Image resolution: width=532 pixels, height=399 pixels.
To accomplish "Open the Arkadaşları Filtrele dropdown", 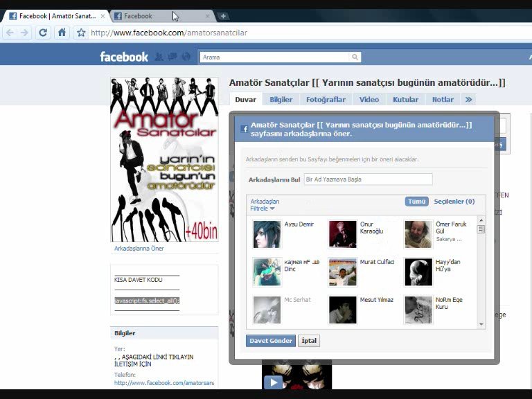I will 265,205.
